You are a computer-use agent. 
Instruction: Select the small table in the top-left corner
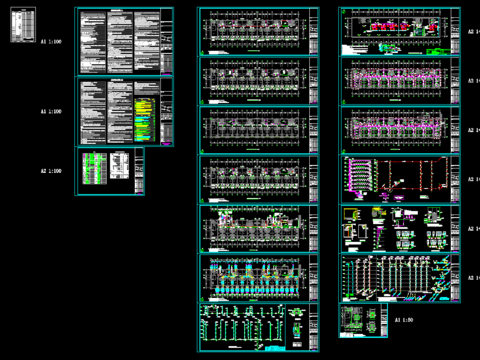tap(23, 25)
